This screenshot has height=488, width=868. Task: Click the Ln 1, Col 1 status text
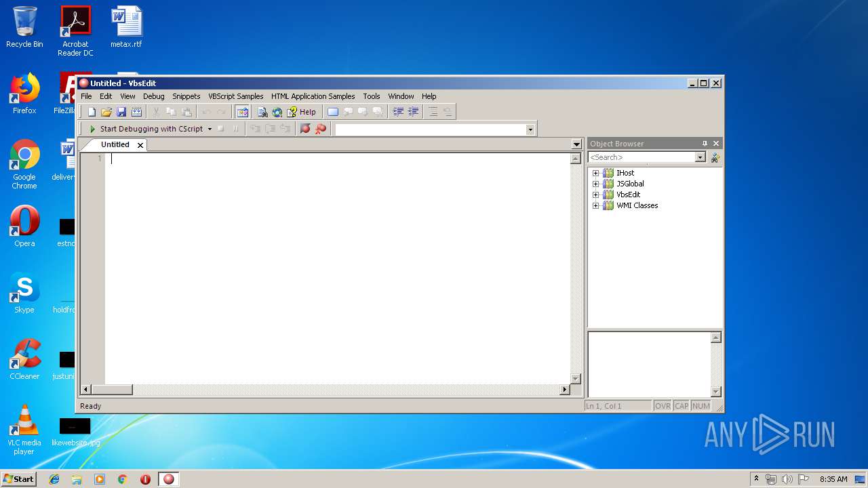pyautogui.click(x=618, y=406)
